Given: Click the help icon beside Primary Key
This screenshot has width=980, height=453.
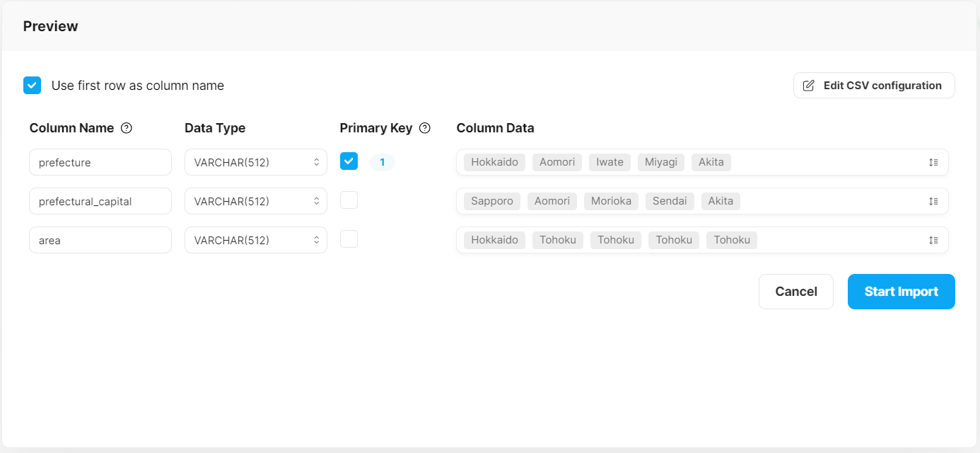Looking at the screenshot, I should point(424,128).
